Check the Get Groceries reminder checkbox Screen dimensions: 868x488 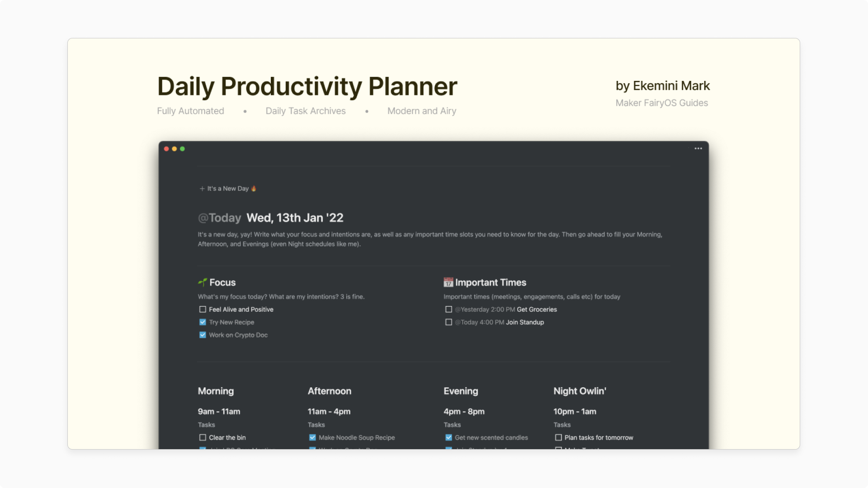click(x=448, y=309)
